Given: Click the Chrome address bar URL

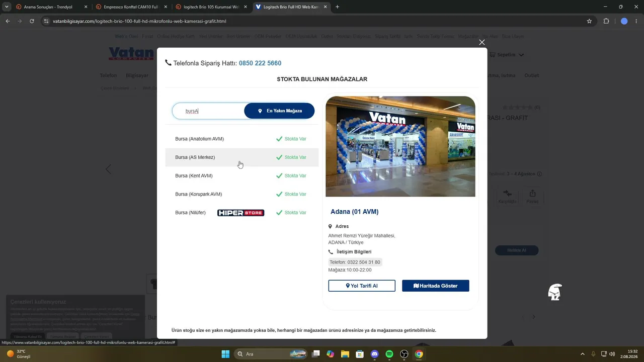Looking at the screenshot, I should click(139, 21).
